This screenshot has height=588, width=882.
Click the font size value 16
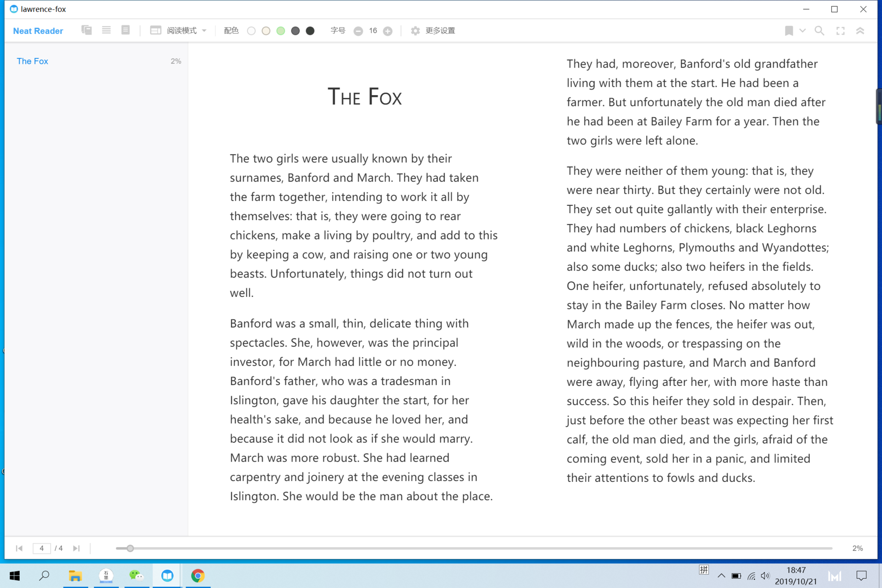pos(373,31)
